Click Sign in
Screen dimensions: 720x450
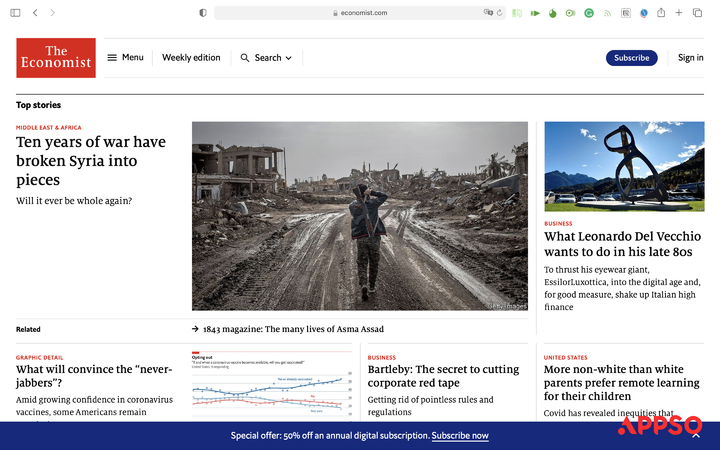[x=691, y=57]
